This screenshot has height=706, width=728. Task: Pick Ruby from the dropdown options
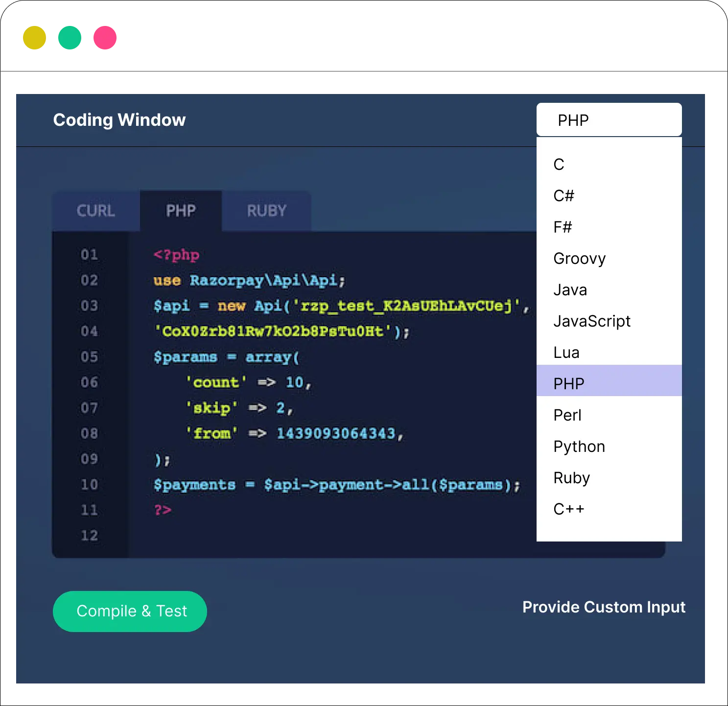coord(571,478)
